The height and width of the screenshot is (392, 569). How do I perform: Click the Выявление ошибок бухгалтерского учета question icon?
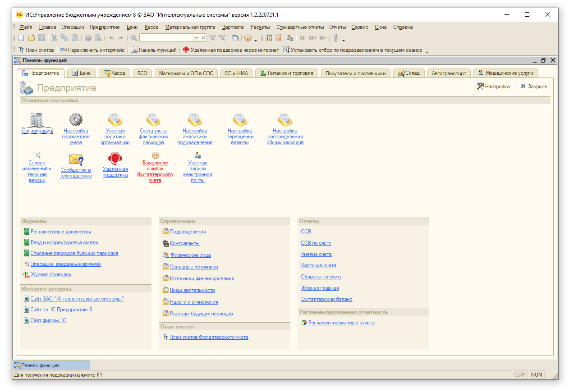pos(155,155)
